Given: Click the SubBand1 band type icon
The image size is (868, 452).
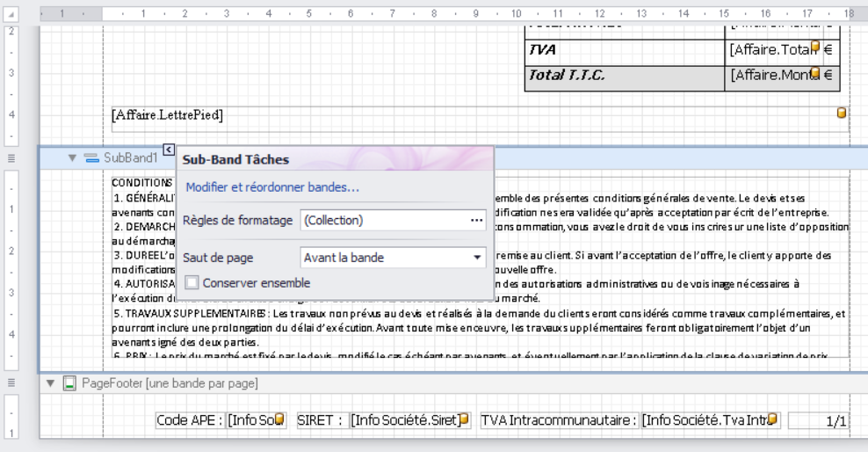Looking at the screenshot, I should [91, 158].
